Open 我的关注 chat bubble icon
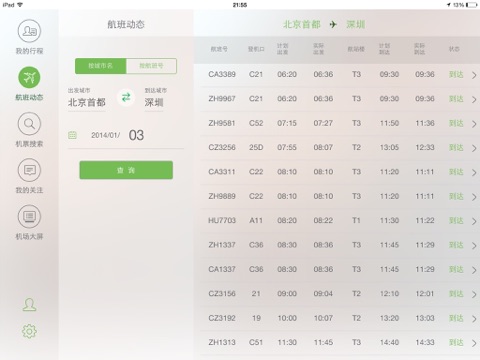 [29, 170]
